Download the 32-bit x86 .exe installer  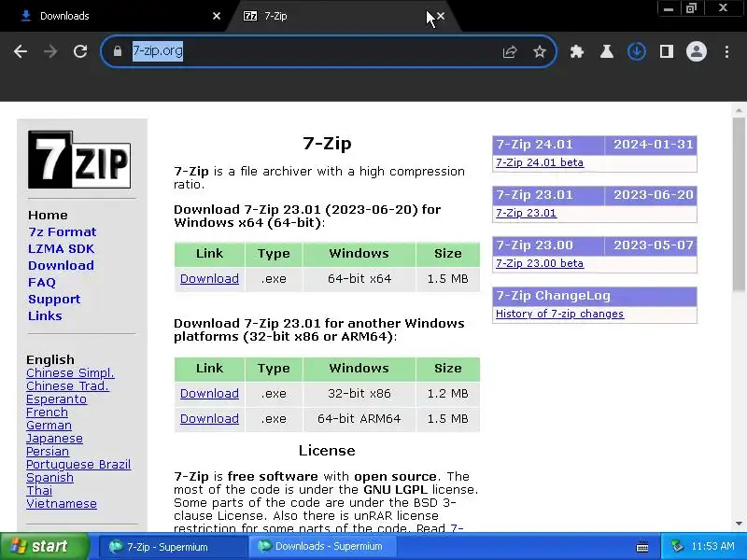click(x=209, y=393)
